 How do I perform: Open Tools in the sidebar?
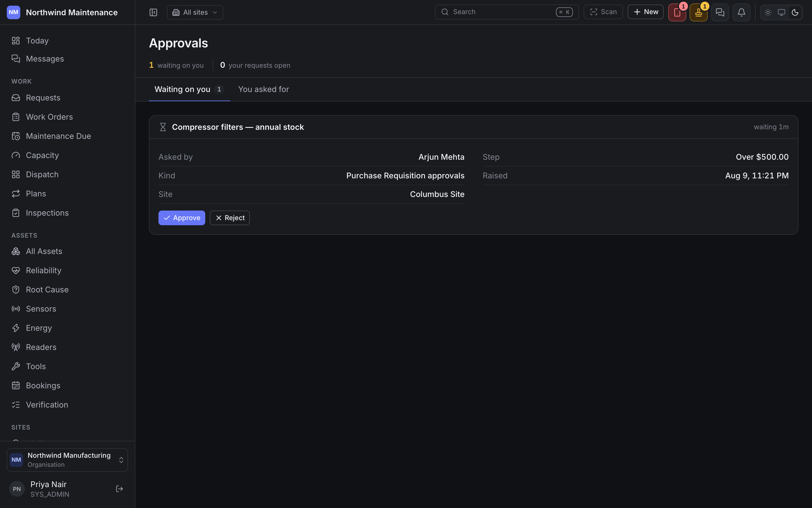point(67,366)
